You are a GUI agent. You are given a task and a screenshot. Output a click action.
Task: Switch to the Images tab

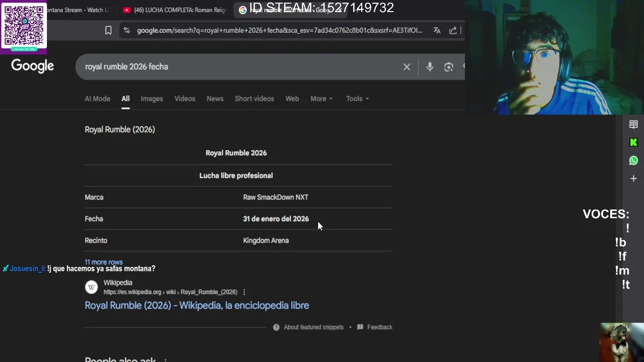[x=152, y=99]
